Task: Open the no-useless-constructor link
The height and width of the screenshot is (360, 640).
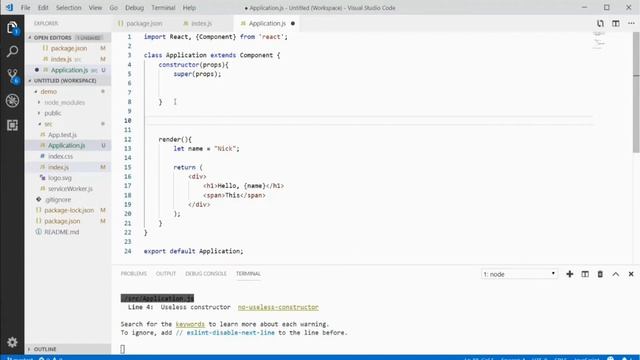Action: click(278, 307)
